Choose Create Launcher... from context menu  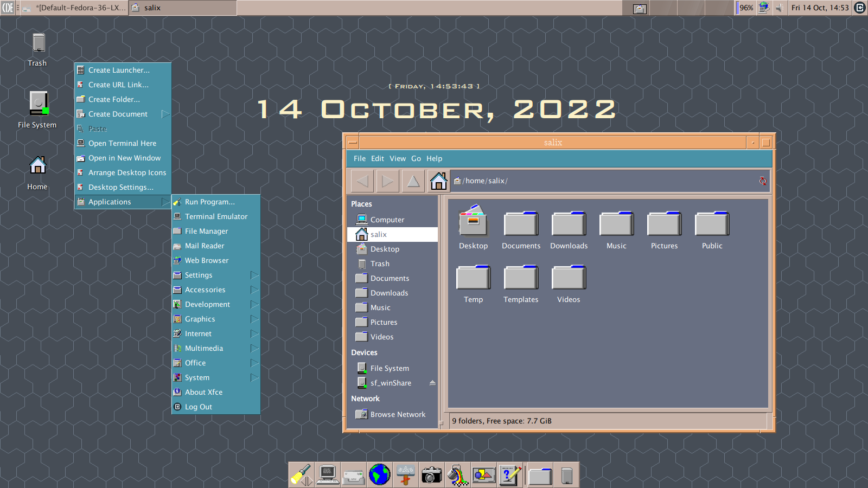[x=123, y=70]
